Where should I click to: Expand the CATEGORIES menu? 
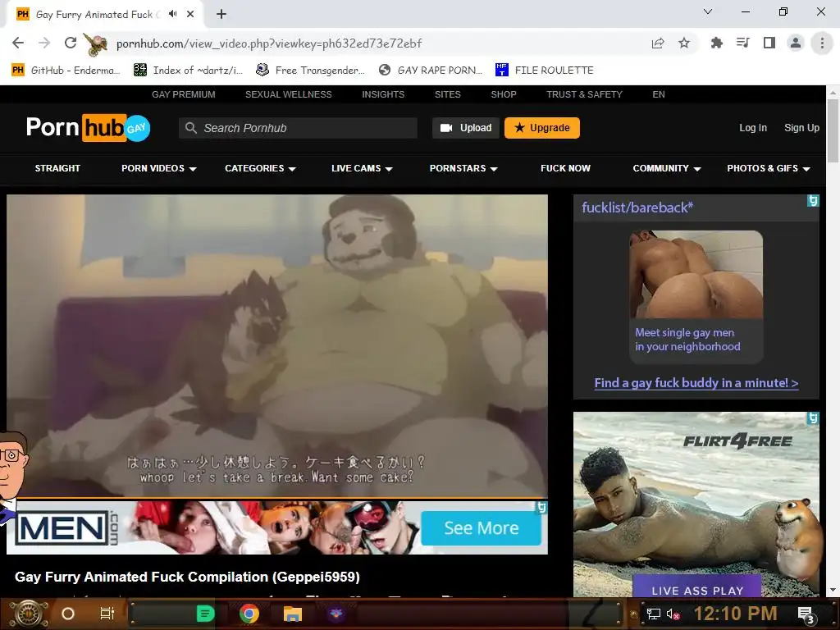260,168
